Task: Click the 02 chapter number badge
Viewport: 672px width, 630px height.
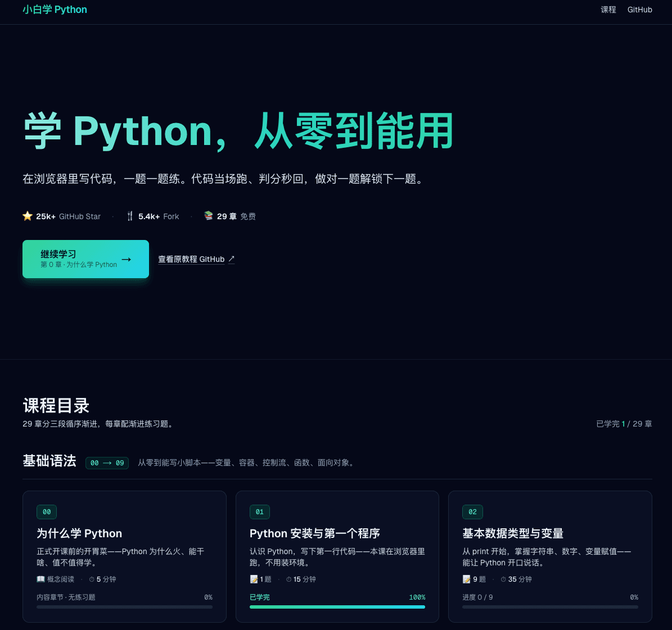Action: [473, 512]
